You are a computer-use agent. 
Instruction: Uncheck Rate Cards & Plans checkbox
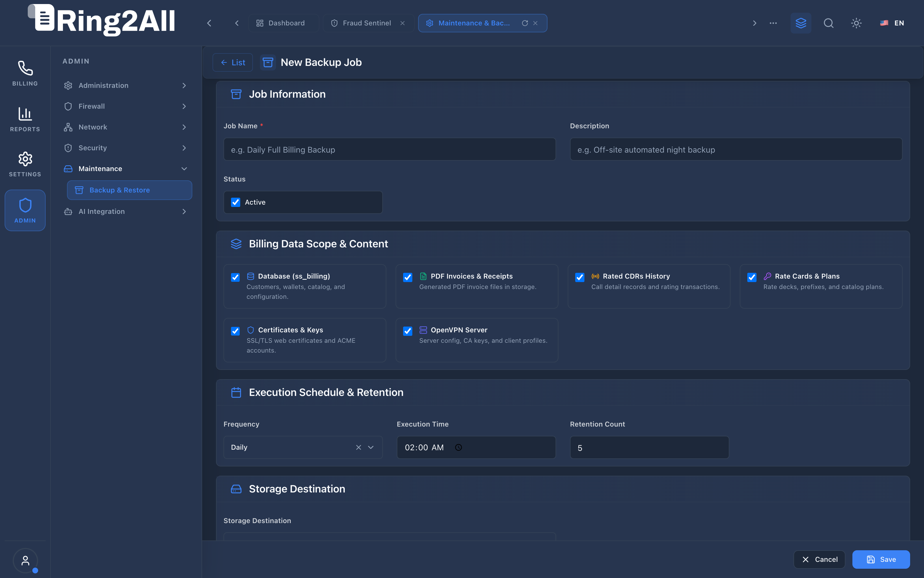coord(752,277)
